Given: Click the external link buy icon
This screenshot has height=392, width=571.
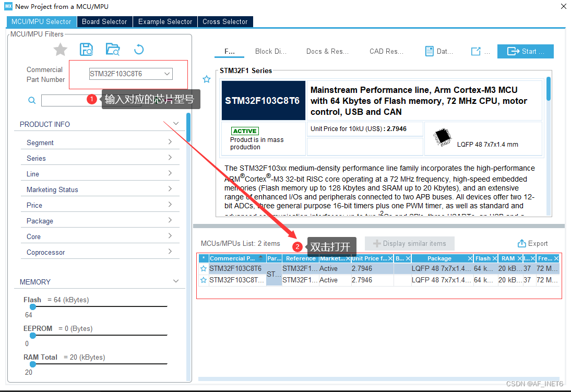Looking at the screenshot, I should [x=475, y=51].
